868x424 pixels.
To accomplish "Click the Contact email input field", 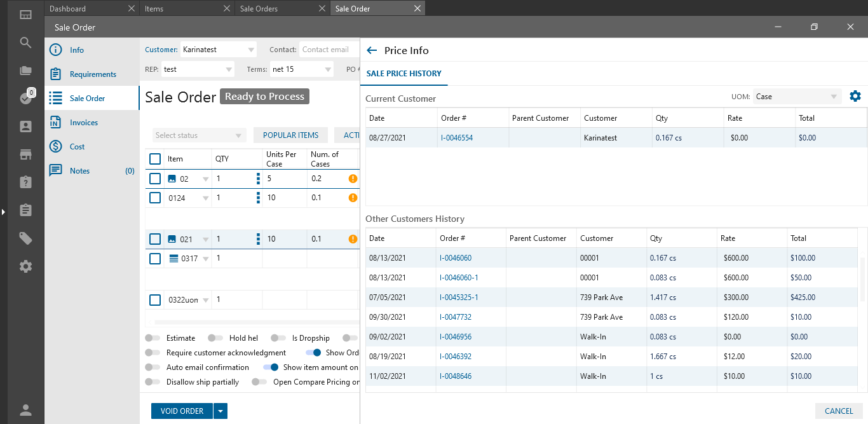I will click(327, 50).
